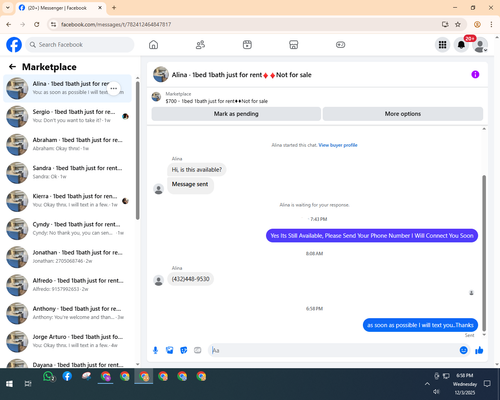Choose a GIF icon in composer
The width and height of the screenshot is (500, 400).
(198, 350)
